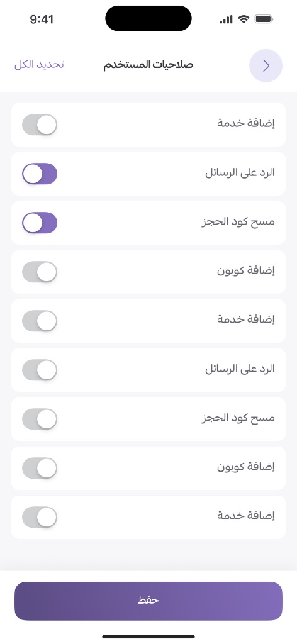Tap the back chevron in the header
Screen dimensions: 297x644
pos(266,65)
